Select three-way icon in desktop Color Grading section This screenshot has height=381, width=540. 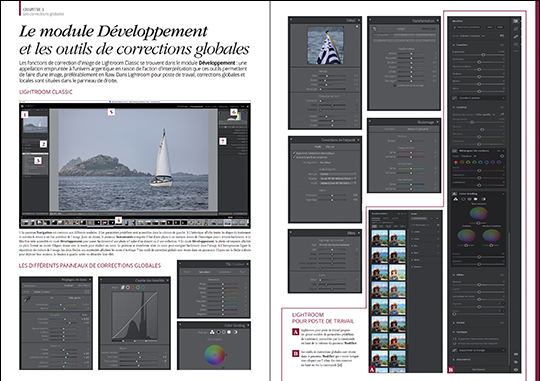click(x=456, y=199)
